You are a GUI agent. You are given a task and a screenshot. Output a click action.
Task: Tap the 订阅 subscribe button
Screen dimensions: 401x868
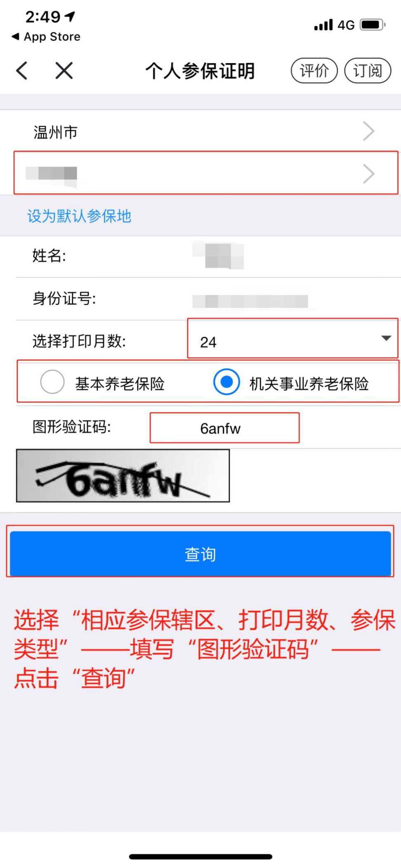(x=368, y=71)
